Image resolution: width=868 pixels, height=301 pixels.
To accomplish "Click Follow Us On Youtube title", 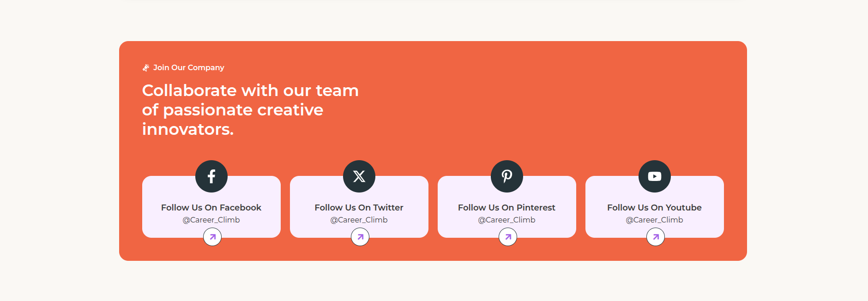I will click(x=655, y=208).
